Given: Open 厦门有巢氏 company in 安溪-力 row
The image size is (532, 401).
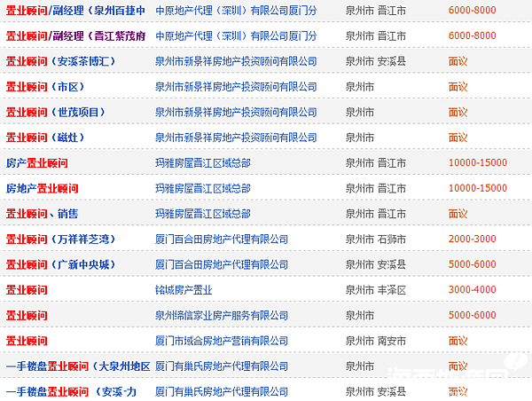Looking at the screenshot, I should [x=222, y=392].
